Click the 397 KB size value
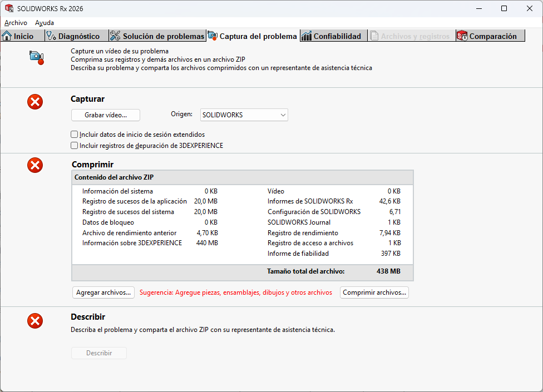Viewport: 543px width, 392px height. coord(391,254)
